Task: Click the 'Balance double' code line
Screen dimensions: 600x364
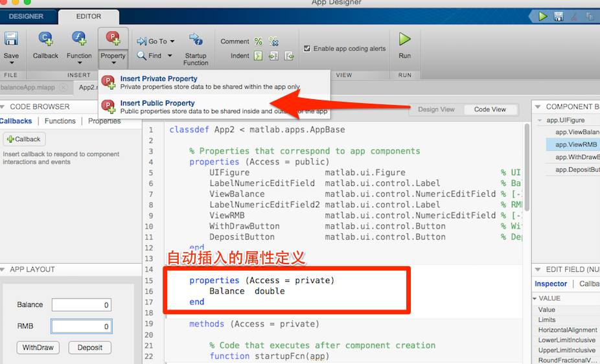Action: pyautogui.click(x=247, y=291)
